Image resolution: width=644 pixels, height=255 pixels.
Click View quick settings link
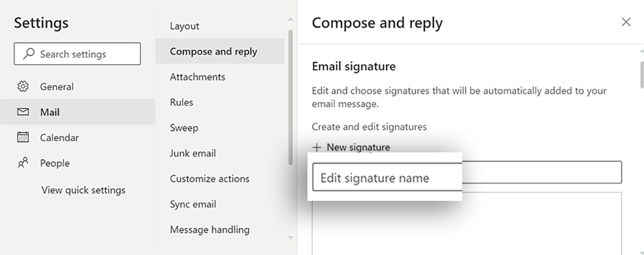[x=83, y=190]
